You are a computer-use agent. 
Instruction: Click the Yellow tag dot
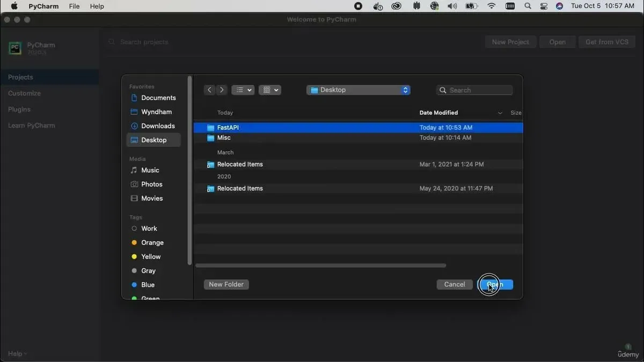point(134,256)
